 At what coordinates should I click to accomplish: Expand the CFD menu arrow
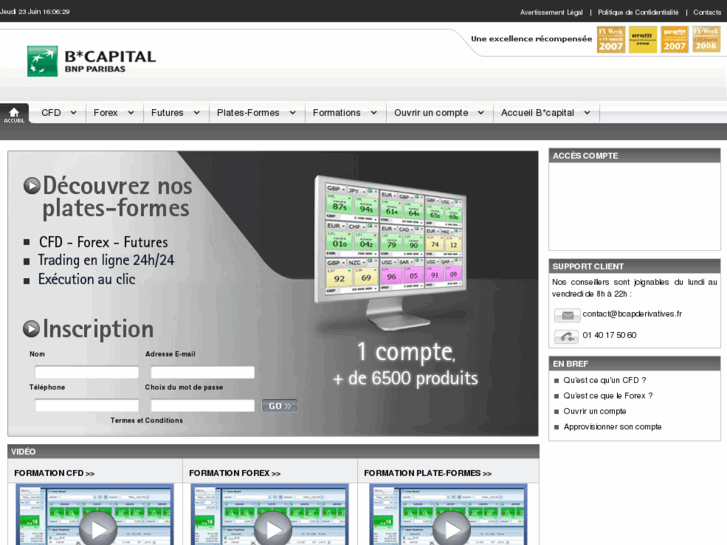point(73,113)
